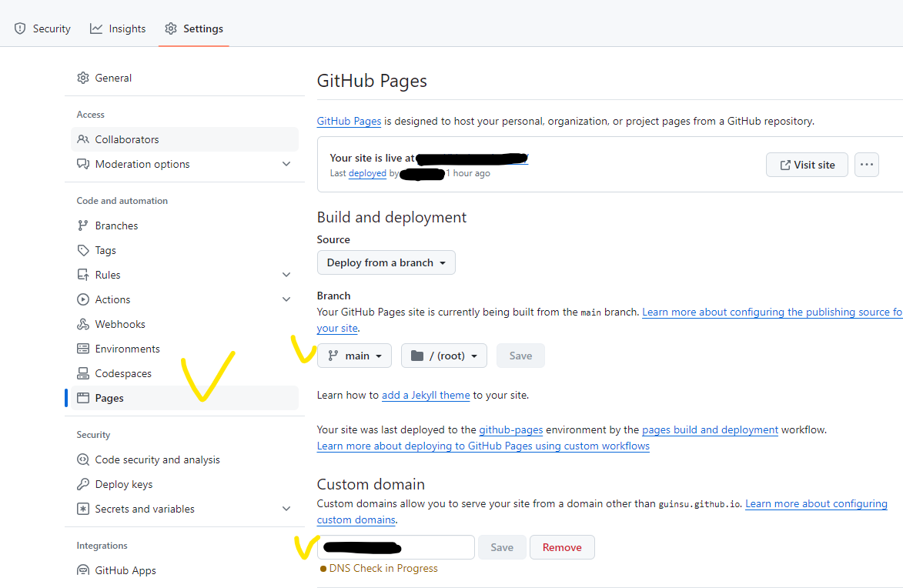
Task: Click the Moderation options comment icon
Action: pyautogui.click(x=83, y=164)
